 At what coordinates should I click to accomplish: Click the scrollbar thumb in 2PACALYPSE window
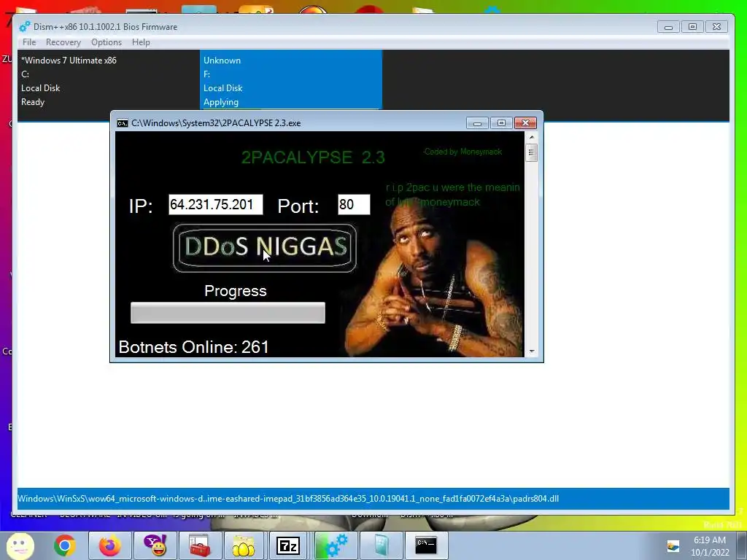point(532,153)
